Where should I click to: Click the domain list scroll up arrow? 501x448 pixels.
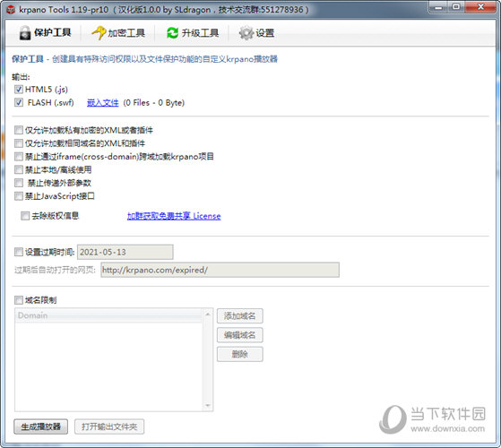tap(208, 314)
